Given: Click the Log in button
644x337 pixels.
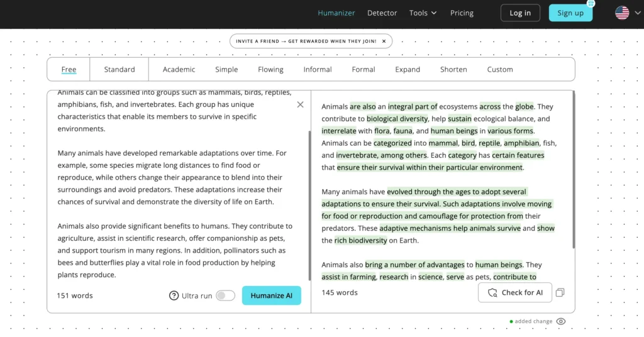Looking at the screenshot, I should click(520, 13).
